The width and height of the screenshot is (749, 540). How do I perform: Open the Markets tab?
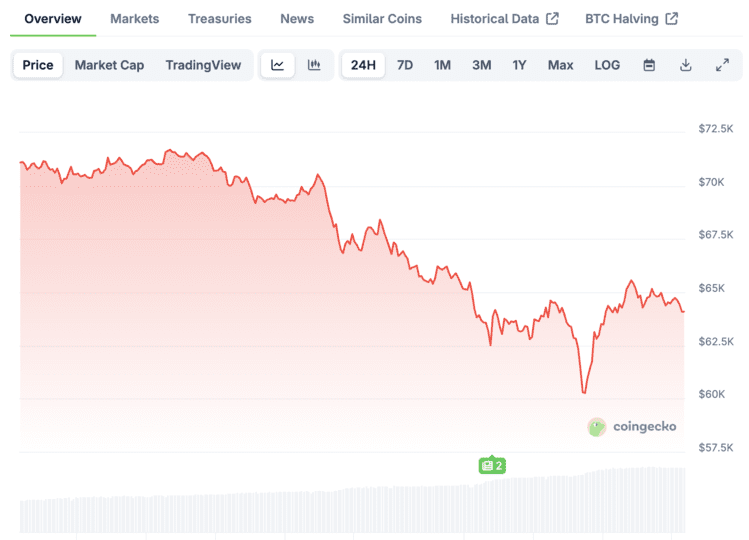point(134,18)
